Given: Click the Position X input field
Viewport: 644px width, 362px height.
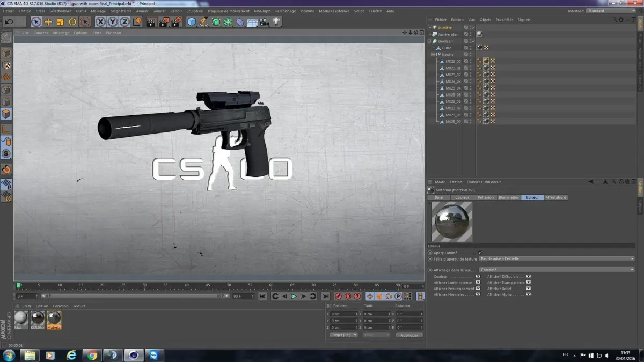Looking at the screenshot, I should coord(344,314).
